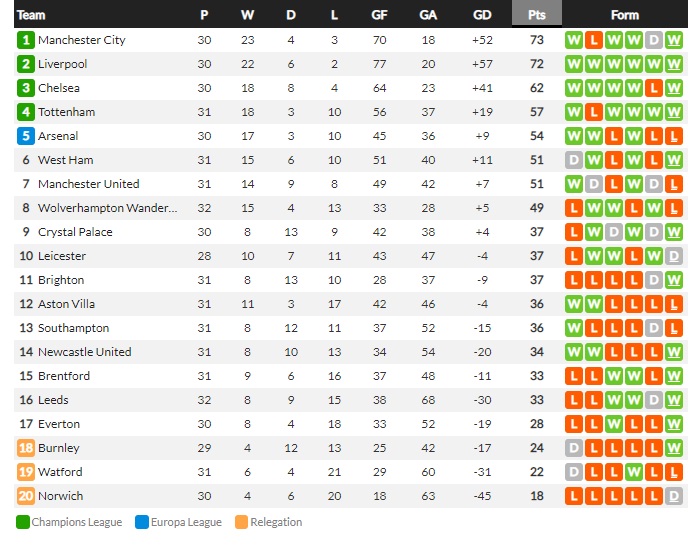Screen dimensions: 695x551
Task: Click Chelsea's orange L form icon
Action: point(654,88)
